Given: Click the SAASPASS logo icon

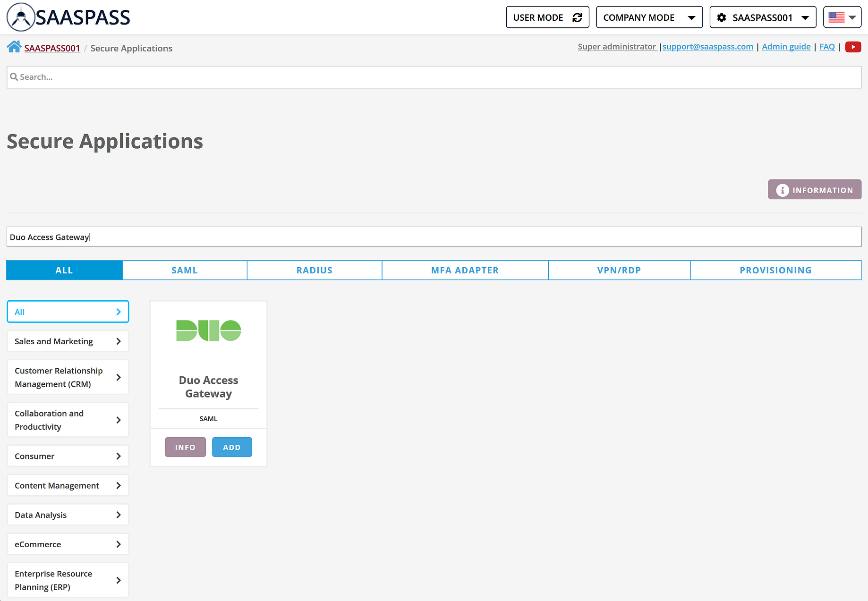Looking at the screenshot, I should (x=21, y=17).
